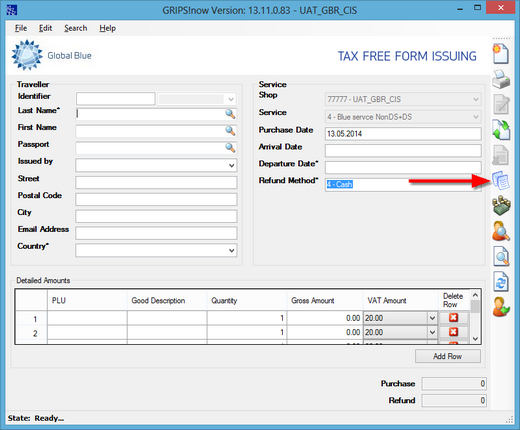Click the Last Name search magnifier
Image resolution: width=520 pixels, height=430 pixels.
point(230,114)
